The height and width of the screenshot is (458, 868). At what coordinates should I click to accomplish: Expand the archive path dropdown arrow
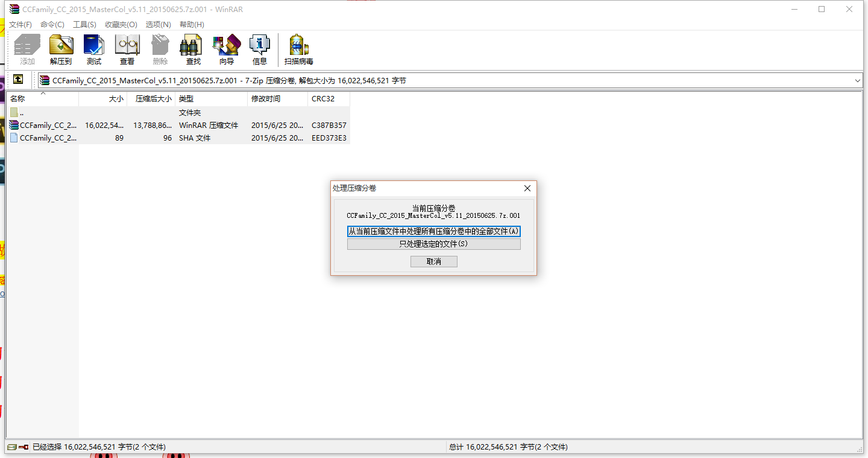click(858, 80)
